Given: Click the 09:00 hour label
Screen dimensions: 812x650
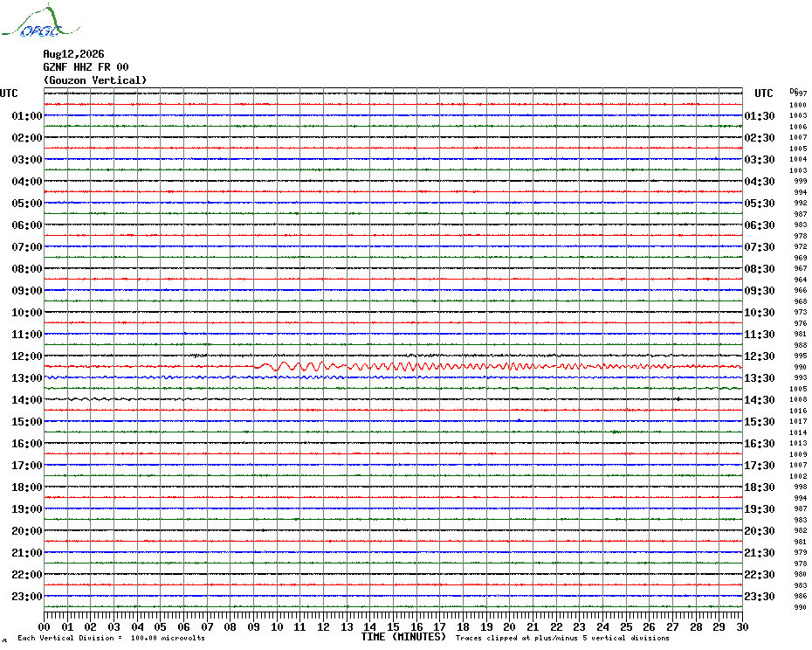Looking at the screenshot, I should click(x=27, y=290).
